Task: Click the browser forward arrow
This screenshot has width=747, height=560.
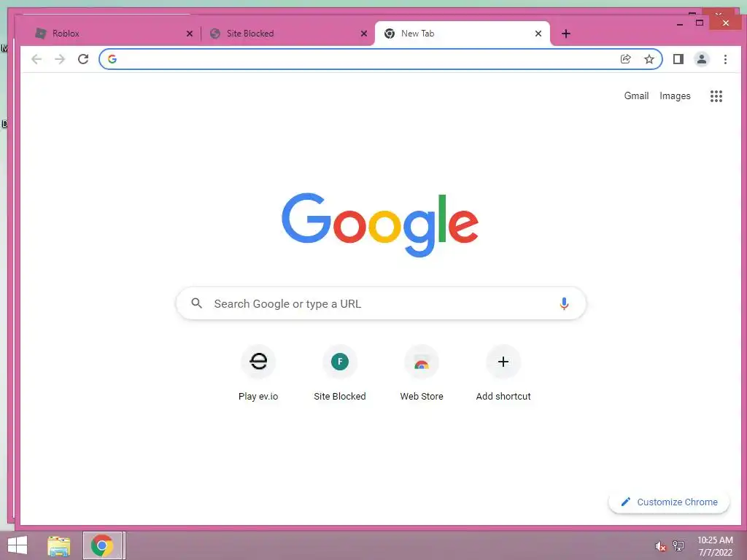Action: pos(60,59)
